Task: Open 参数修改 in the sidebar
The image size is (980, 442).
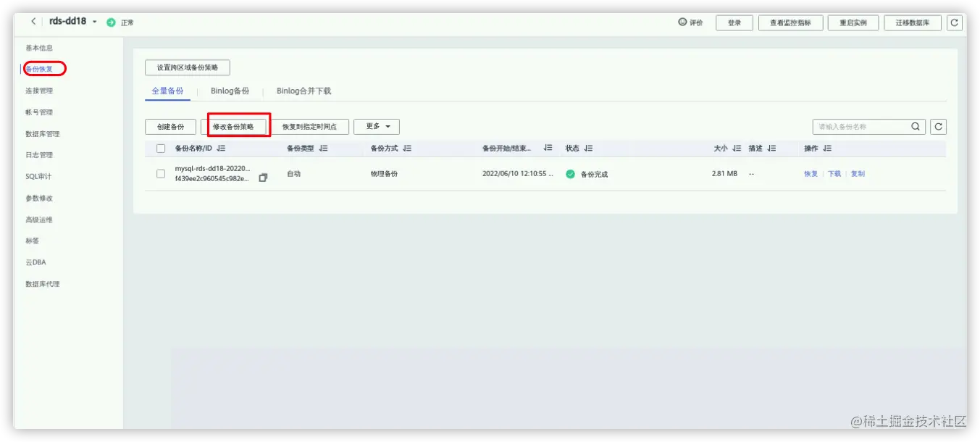Action: click(x=39, y=198)
